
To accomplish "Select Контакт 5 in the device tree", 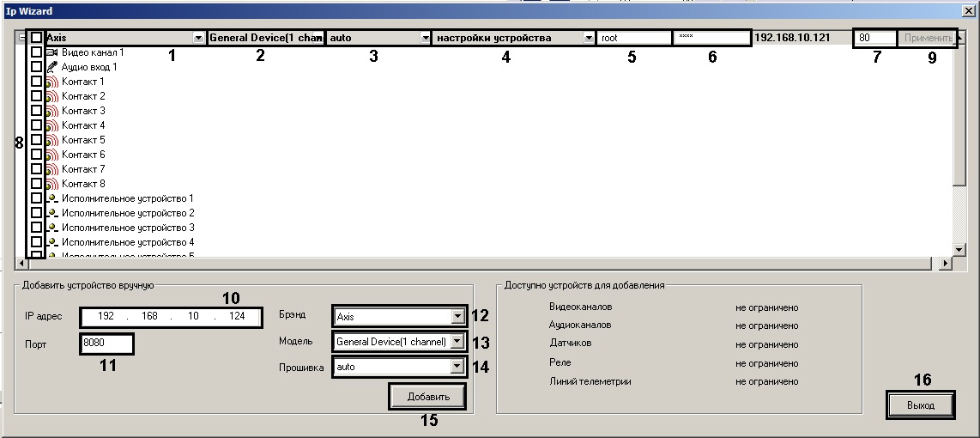I will (83, 140).
